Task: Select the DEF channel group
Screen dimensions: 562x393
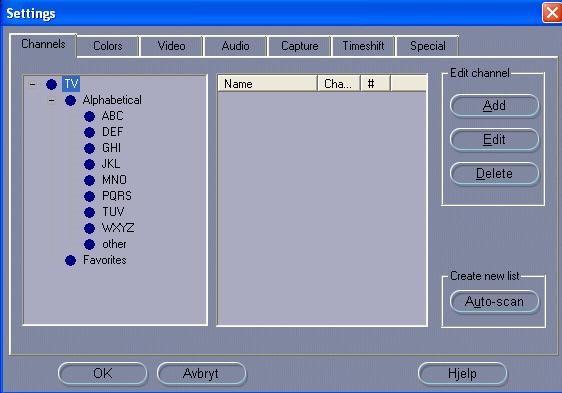Action: coord(113,132)
